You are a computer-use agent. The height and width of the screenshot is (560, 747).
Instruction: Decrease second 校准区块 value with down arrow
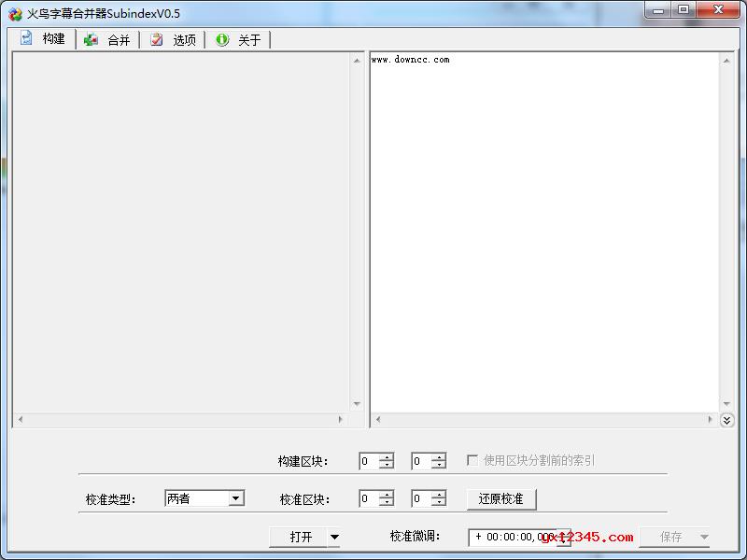click(439, 503)
